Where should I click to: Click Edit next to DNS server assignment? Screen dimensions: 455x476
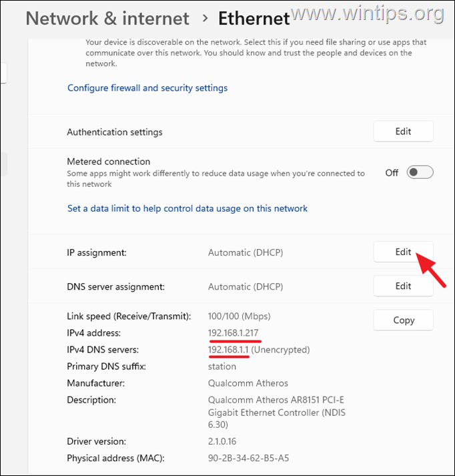click(403, 286)
